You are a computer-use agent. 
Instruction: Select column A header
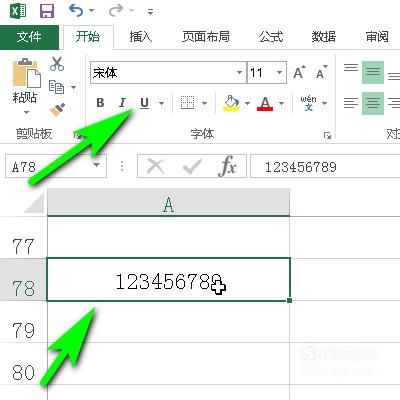169,203
